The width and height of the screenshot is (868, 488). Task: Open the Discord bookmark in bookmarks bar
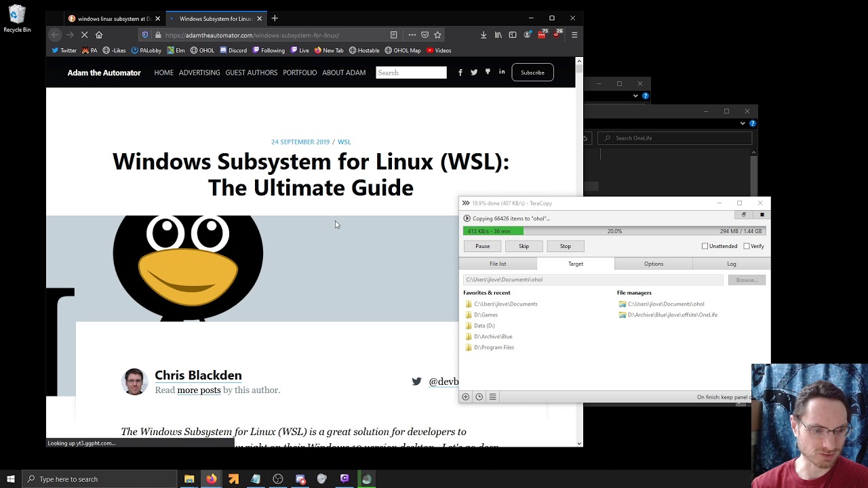point(233,50)
